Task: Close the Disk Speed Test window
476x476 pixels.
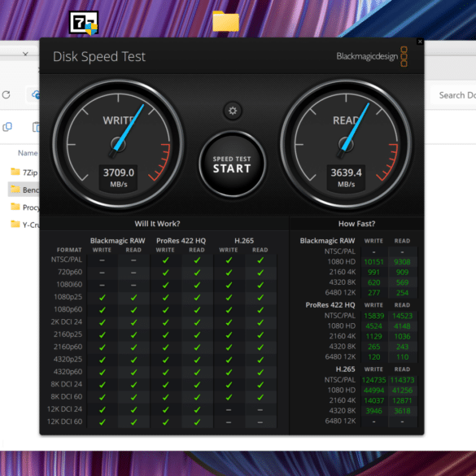Action: pos(420,41)
